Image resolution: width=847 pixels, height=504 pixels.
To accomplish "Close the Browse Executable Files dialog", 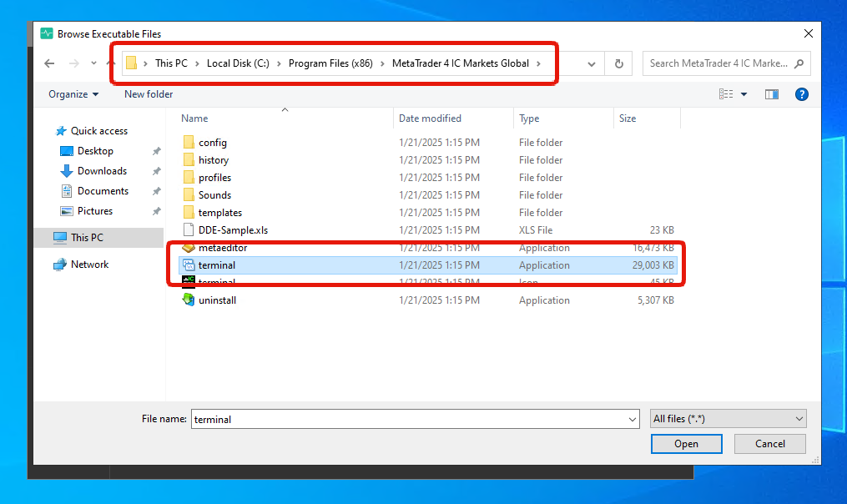I will [x=808, y=33].
